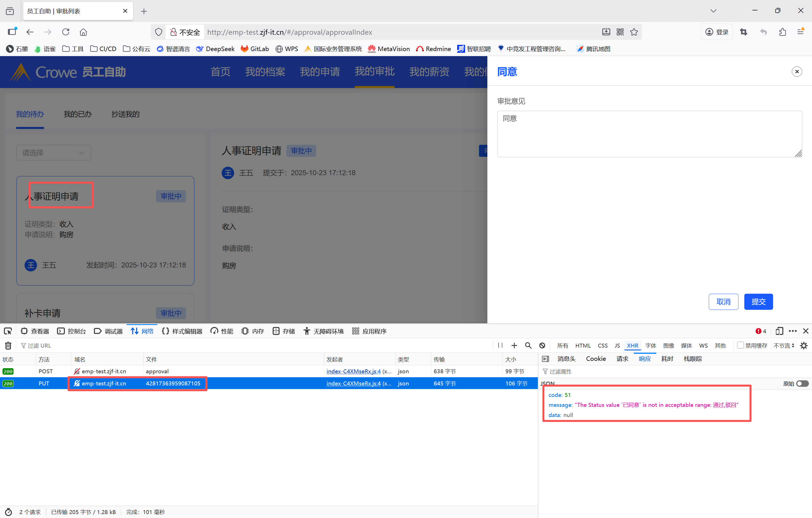Click the trash icon to clear network requests
Screen dimensions: 812x518
click(x=8, y=345)
